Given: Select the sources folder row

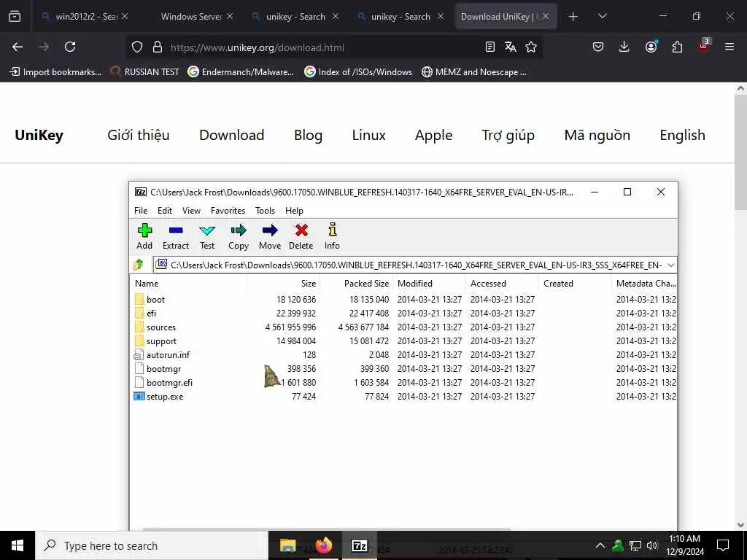Looking at the screenshot, I should pos(404,327).
